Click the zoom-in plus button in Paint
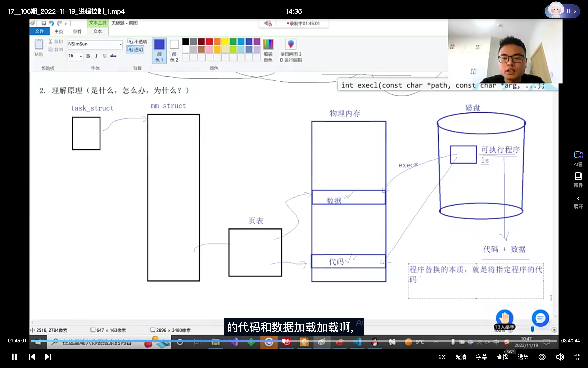Viewport: 588px width, 368px height. pos(554,330)
